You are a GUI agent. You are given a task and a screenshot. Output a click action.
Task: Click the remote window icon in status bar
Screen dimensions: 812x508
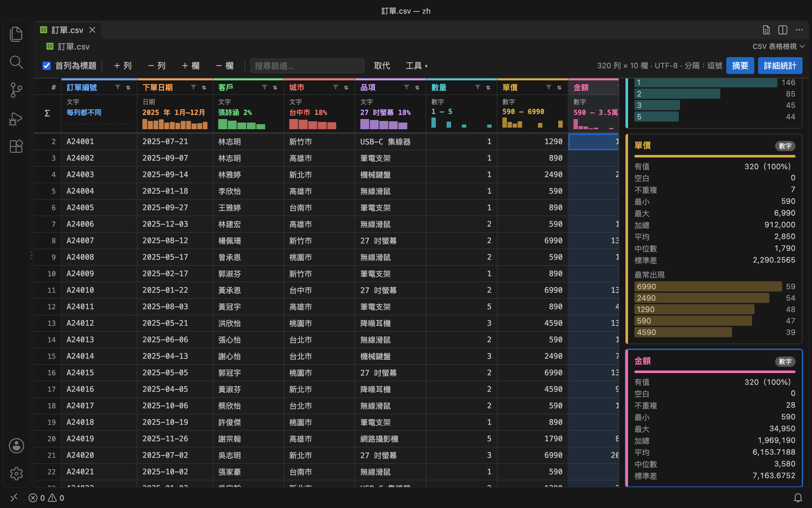click(14, 498)
